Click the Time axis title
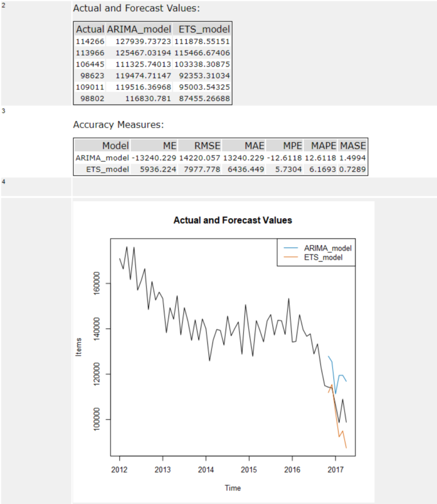The image size is (437, 504). (x=233, y=488)
